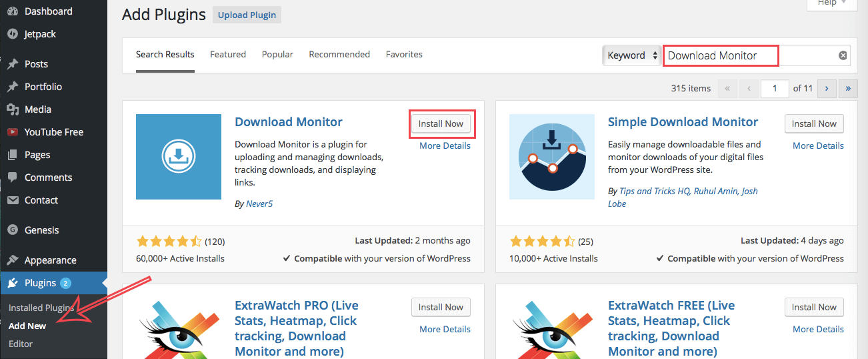Click the Jetpack icon in sidebar

coord(12,34)
